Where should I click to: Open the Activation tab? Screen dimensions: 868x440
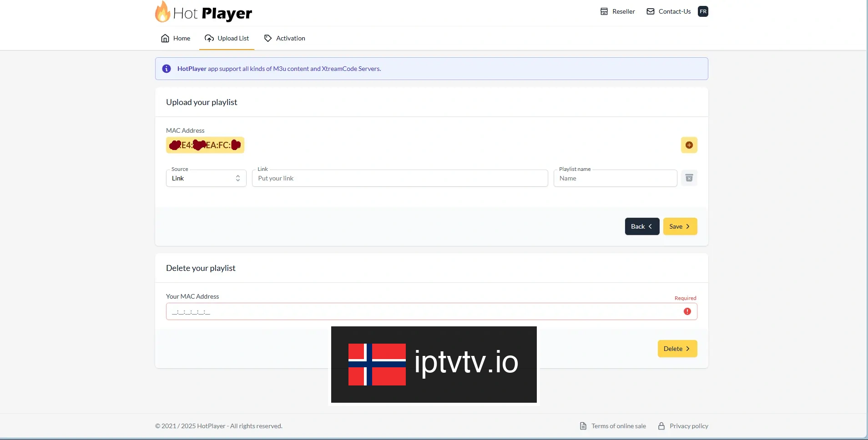284,38
